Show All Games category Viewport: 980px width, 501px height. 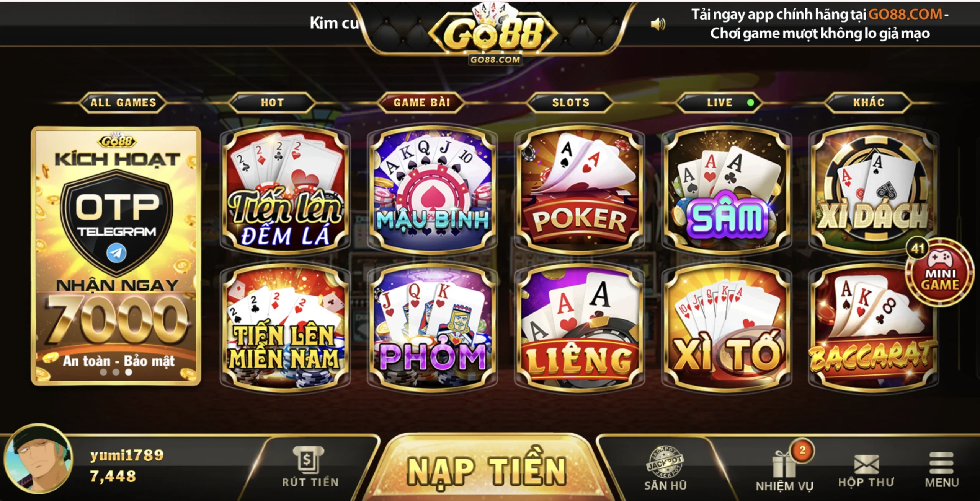click(123, 102)
